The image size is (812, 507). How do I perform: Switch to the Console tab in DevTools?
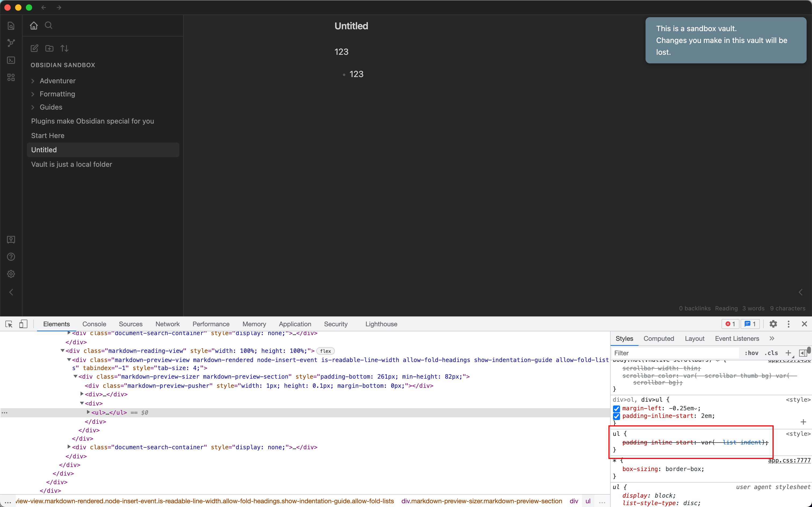pos(94,324)
